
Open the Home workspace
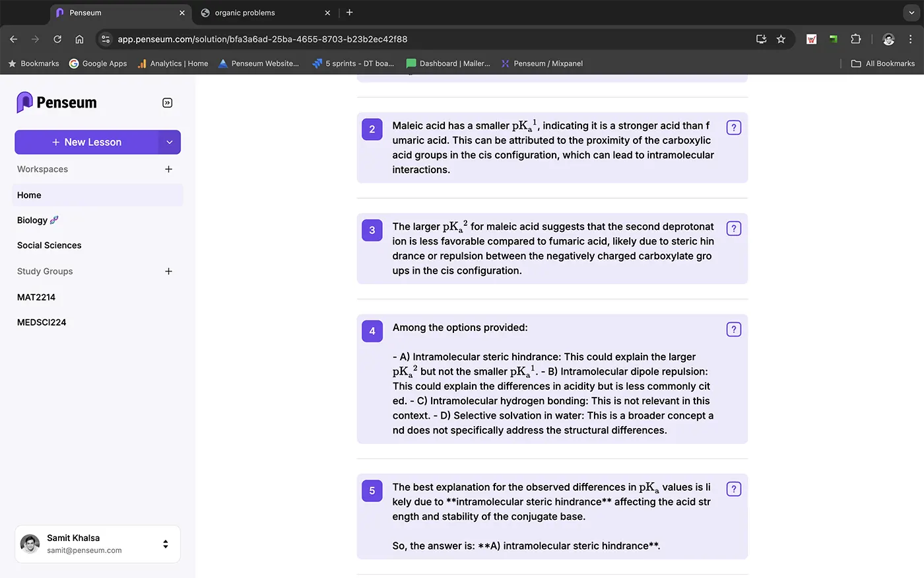pos(98,195)
